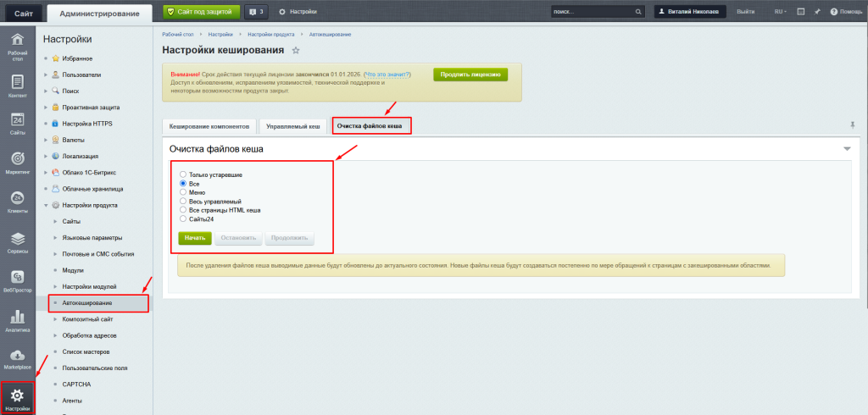This screenshot has height=415, width=868.
Task: Open Облачные хранилища menu item
Action: tap(92, 189)
